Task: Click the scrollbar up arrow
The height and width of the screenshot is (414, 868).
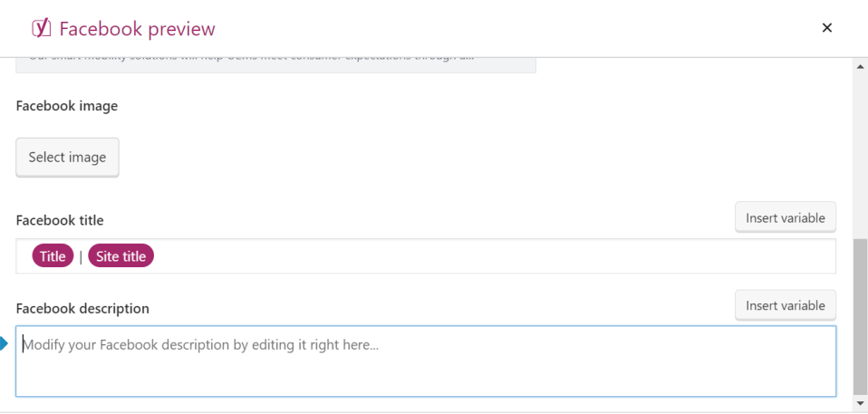Action: click(x=860, y=67)
